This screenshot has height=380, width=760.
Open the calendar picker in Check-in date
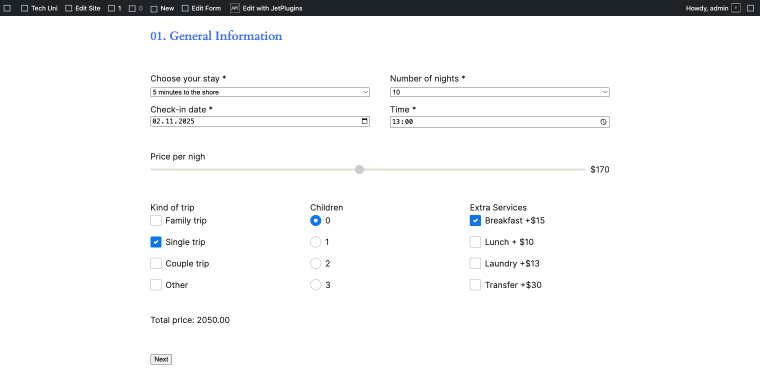click(x=364, y=122)
